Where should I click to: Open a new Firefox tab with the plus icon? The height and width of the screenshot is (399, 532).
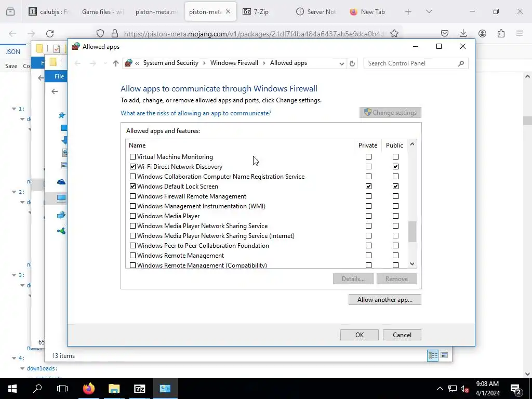(408, 12)
